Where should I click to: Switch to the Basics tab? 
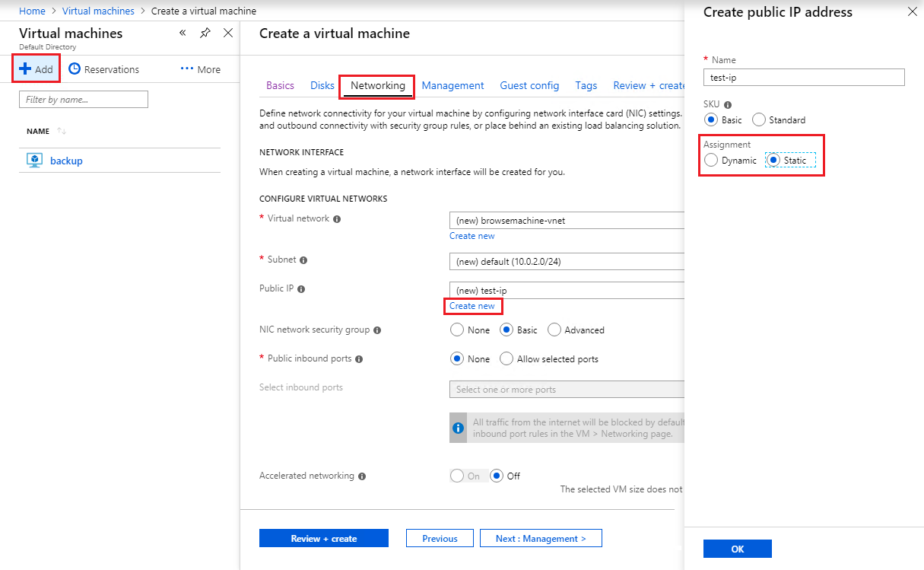click(x=281, y=85)
